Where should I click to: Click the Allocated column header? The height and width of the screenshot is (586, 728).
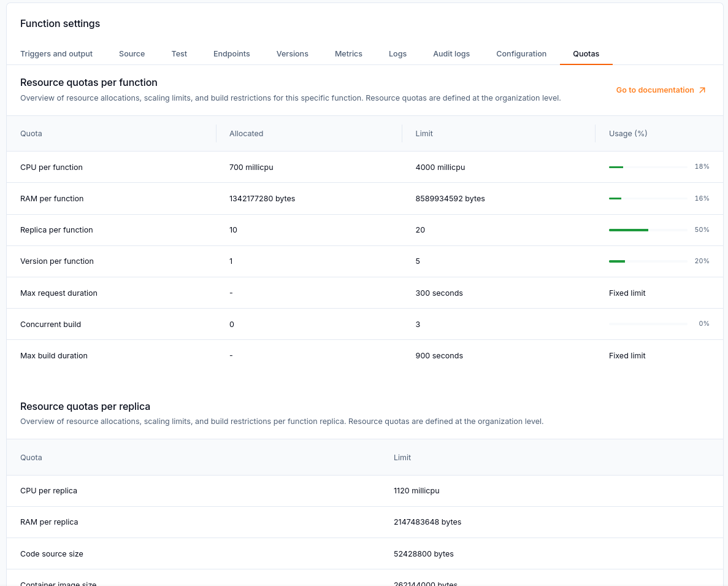point(246,134)
